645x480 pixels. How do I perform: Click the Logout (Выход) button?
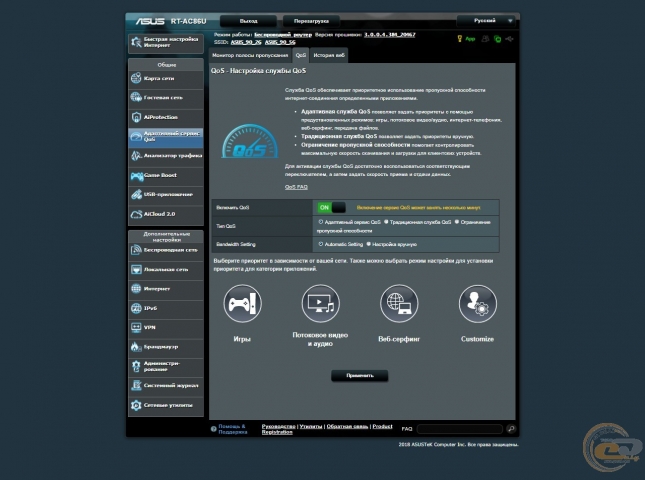point(248,21)
